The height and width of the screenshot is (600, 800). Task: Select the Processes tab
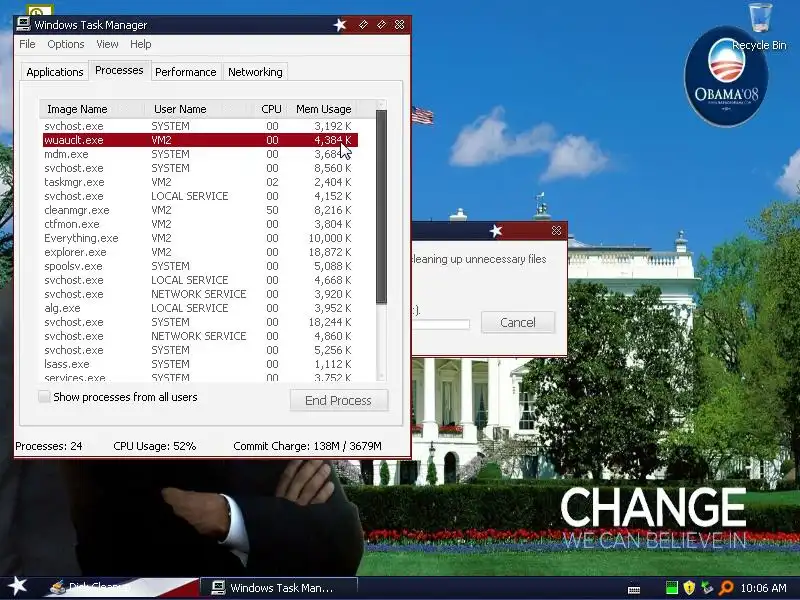tap(119, 70)
